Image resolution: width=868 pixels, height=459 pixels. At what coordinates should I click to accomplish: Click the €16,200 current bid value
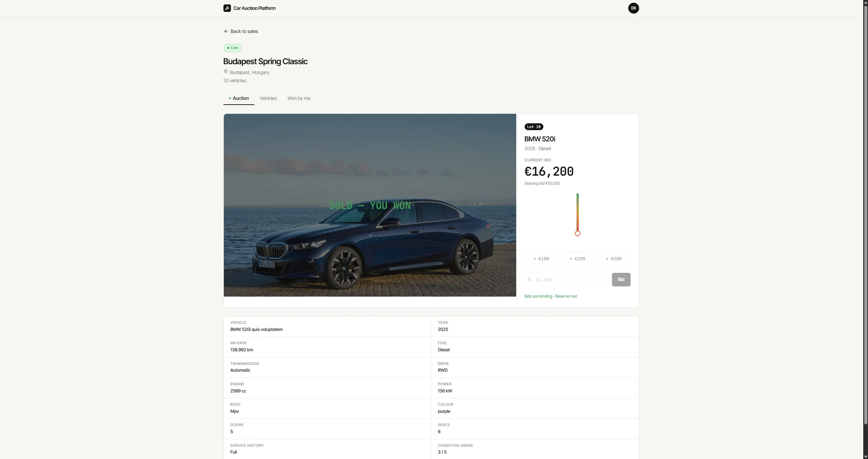pyautogui.click(x=549, y=172)
